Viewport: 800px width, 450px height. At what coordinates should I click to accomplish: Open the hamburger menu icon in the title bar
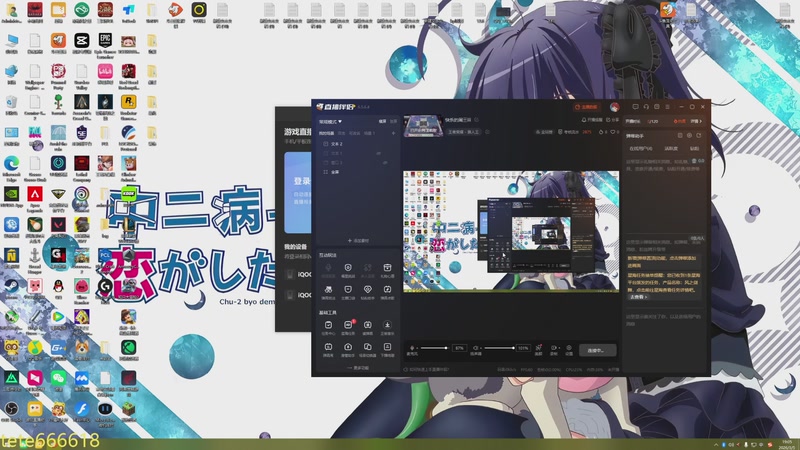(667, 107)
